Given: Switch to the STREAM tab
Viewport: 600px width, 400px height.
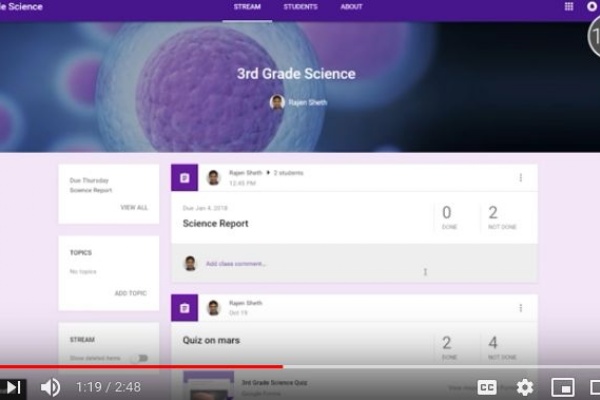Looking at the screenshot, I should click(x=247, y=7).
